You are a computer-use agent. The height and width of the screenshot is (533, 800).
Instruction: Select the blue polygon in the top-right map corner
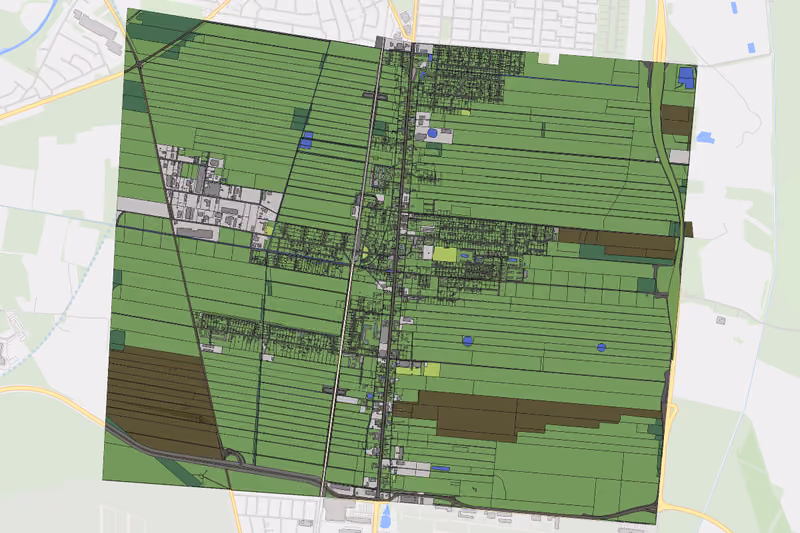686,78
